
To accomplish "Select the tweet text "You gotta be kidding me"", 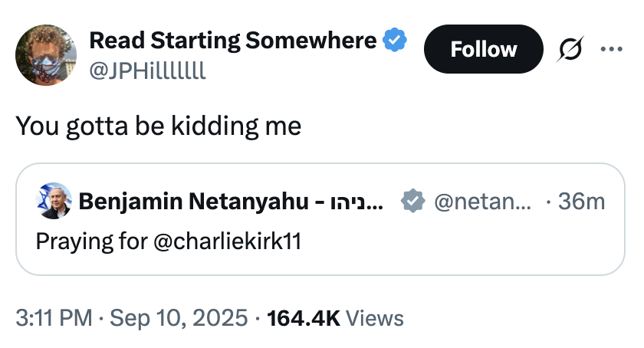I will (x=159, y=126).
